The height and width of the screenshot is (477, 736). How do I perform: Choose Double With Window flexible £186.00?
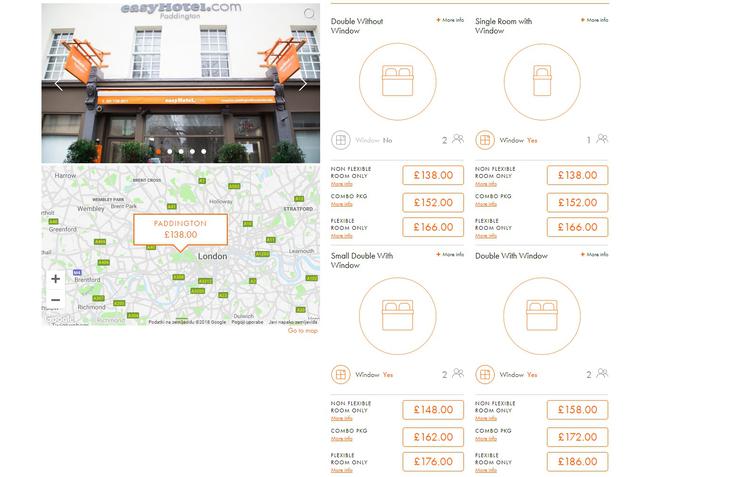click(x=577, y=462)
